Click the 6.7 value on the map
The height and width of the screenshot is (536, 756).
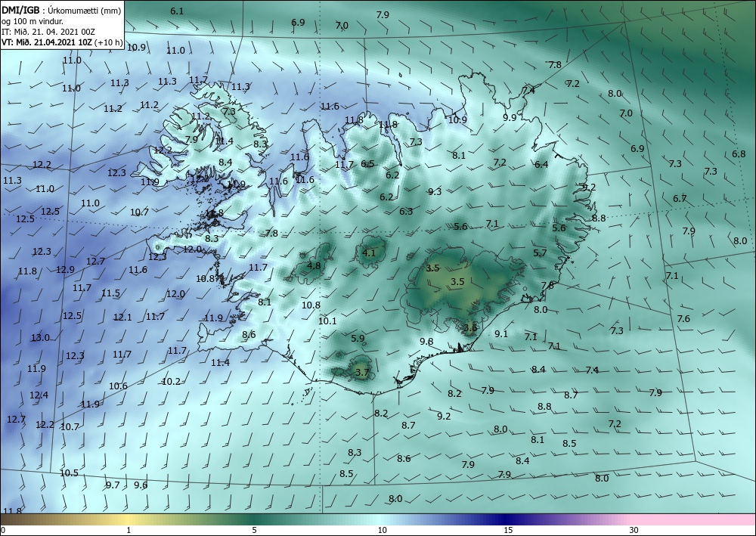click(680, 199)
